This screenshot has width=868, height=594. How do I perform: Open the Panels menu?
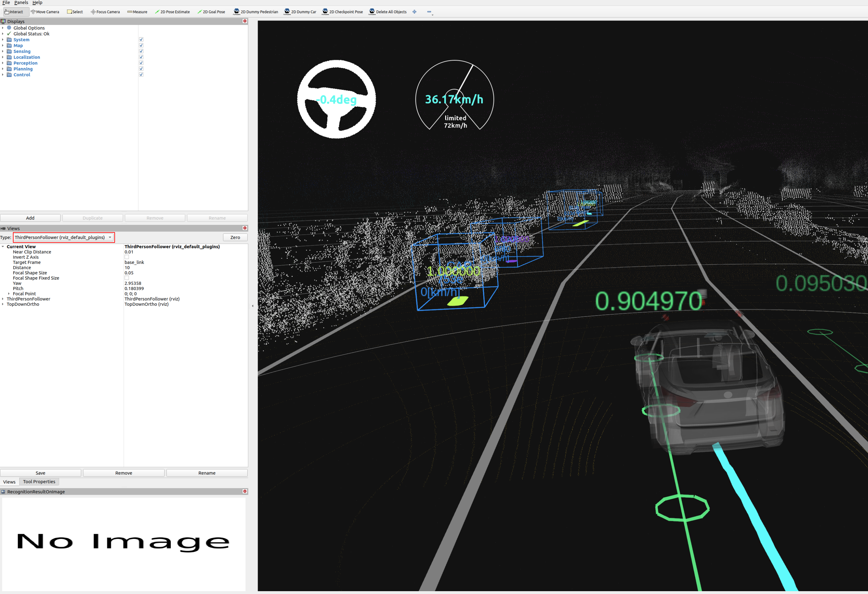(21, 3)
